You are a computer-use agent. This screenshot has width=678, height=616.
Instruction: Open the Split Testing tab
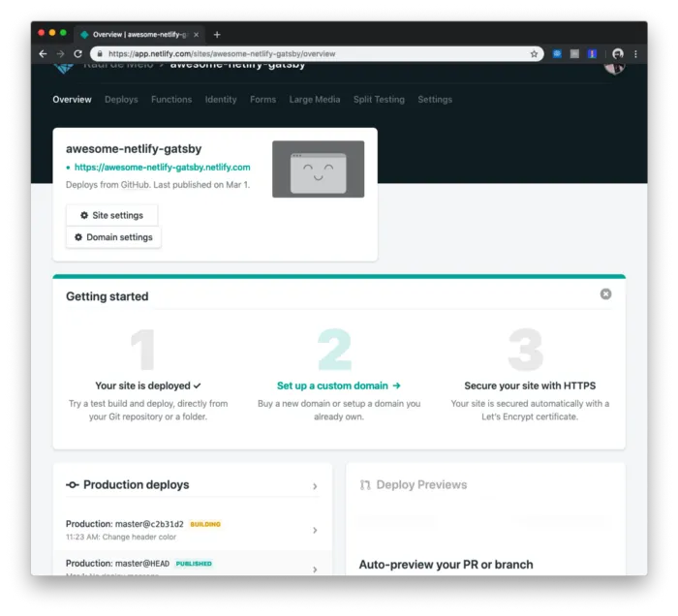click(379, 100)
